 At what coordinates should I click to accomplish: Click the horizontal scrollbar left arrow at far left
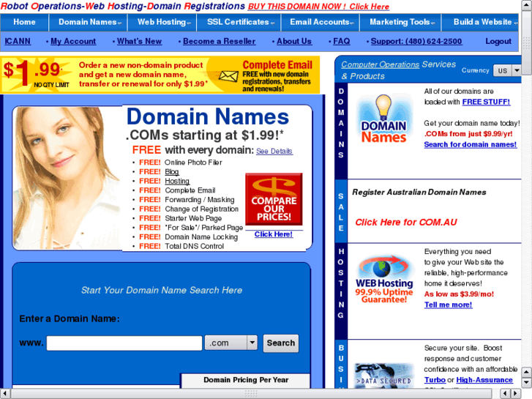click(x=5, y=394)
